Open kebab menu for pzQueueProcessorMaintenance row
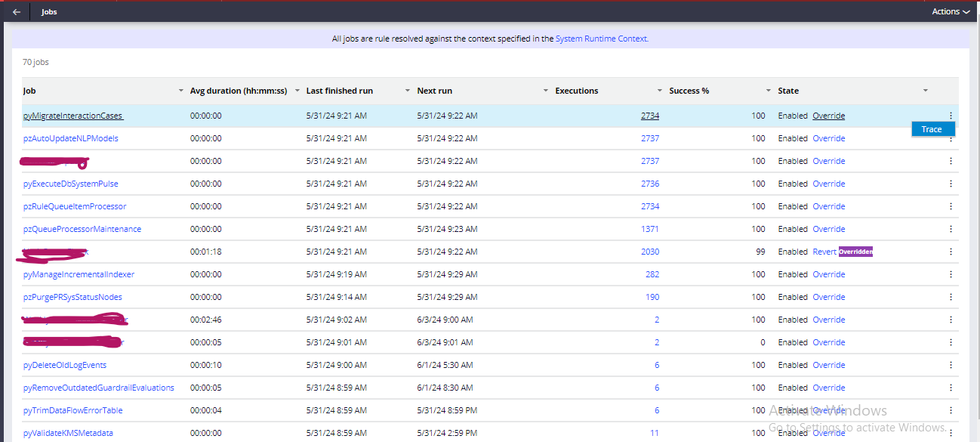This screenshot has height=442, width=980. pyautogui.click(x=951, y=229)
